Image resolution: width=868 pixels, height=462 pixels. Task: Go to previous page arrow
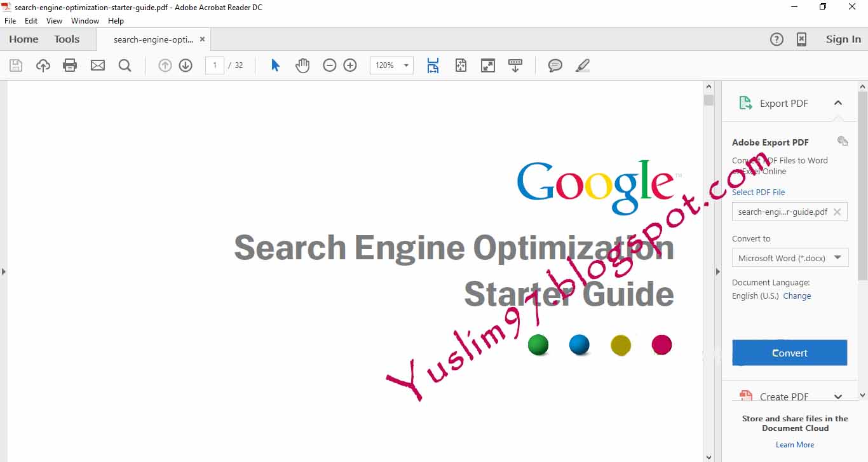pos(165,65)
